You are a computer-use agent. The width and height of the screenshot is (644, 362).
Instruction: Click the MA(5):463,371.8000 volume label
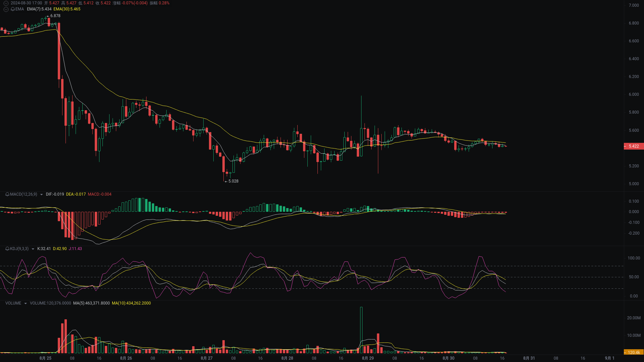[x=91, y=303]
